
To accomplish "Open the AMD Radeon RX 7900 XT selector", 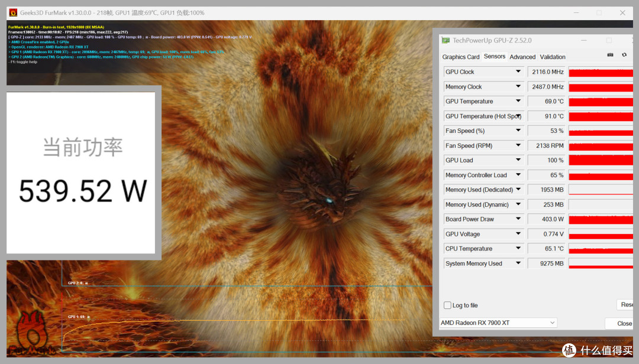I will (x=498, y=323).
